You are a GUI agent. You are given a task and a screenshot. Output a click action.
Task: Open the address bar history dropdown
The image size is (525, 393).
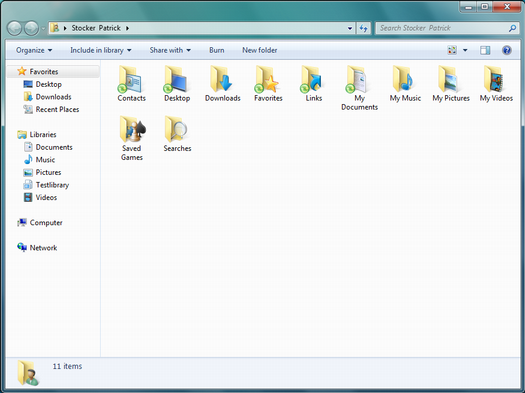pyautogui.click(x=350, y=28)
